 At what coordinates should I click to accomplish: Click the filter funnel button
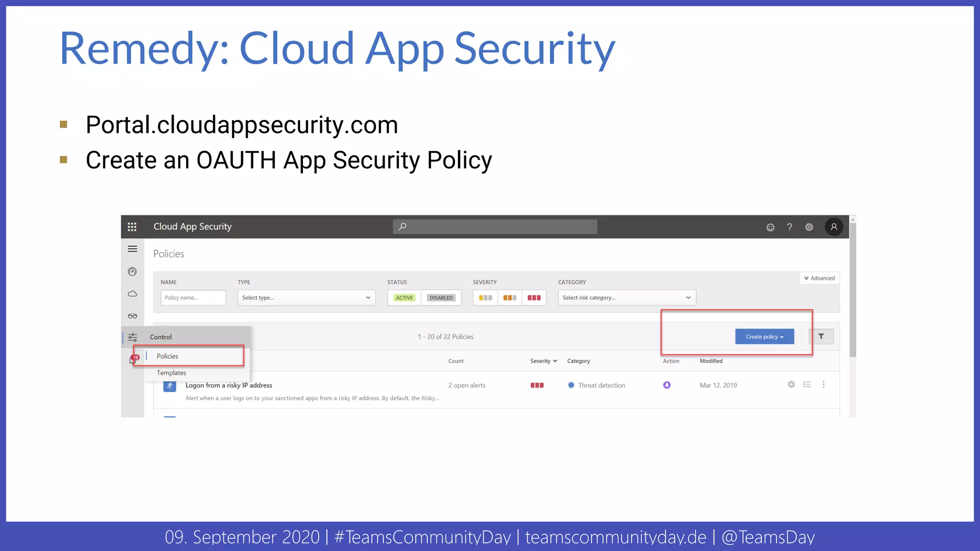pyautogui.click(x=821, y=337)
